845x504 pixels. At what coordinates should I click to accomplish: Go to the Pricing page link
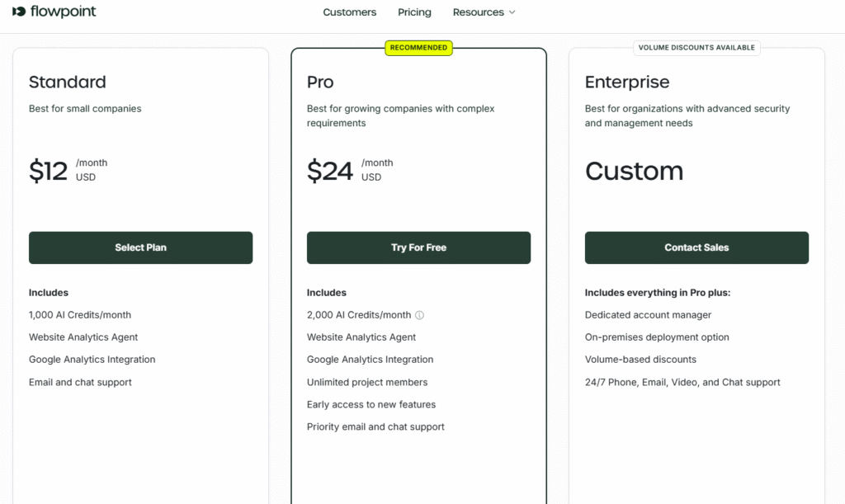(414, 12)
